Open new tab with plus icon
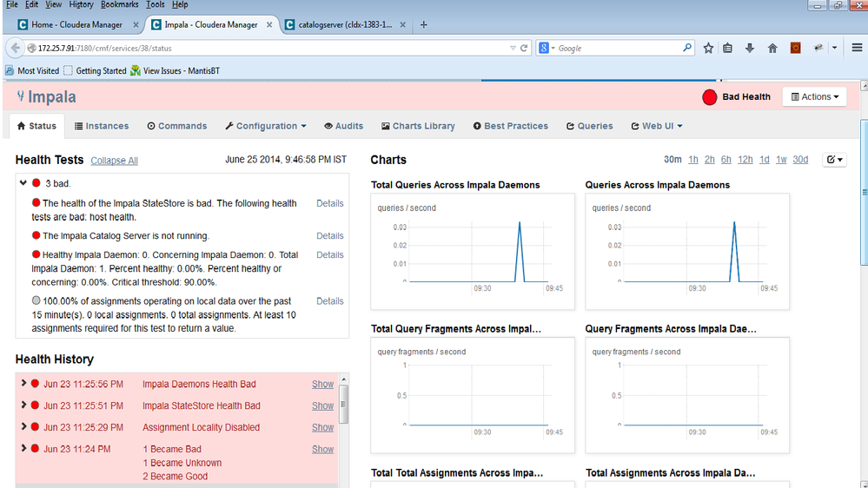 click(424, 24)
